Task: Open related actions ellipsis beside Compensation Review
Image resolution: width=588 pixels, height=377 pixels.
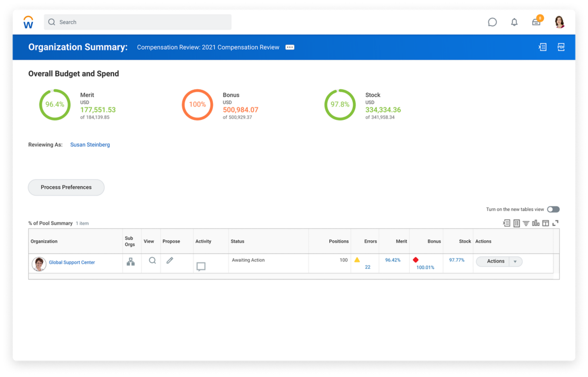Action: pos(290,48)
